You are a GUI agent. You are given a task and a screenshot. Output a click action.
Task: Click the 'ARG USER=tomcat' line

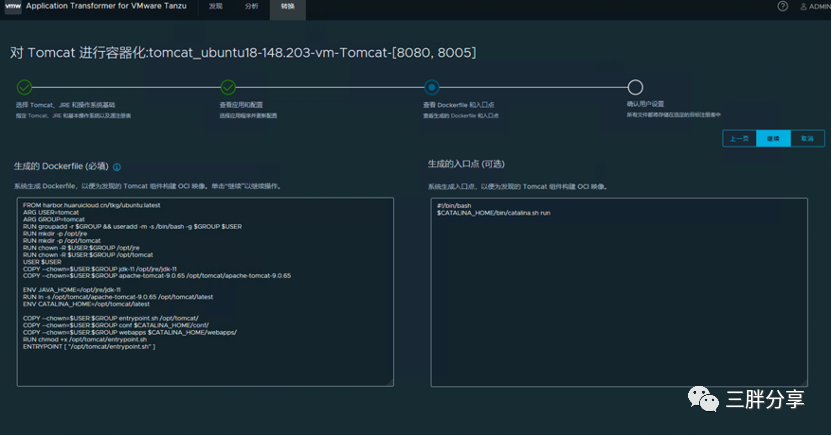(51, 212)
